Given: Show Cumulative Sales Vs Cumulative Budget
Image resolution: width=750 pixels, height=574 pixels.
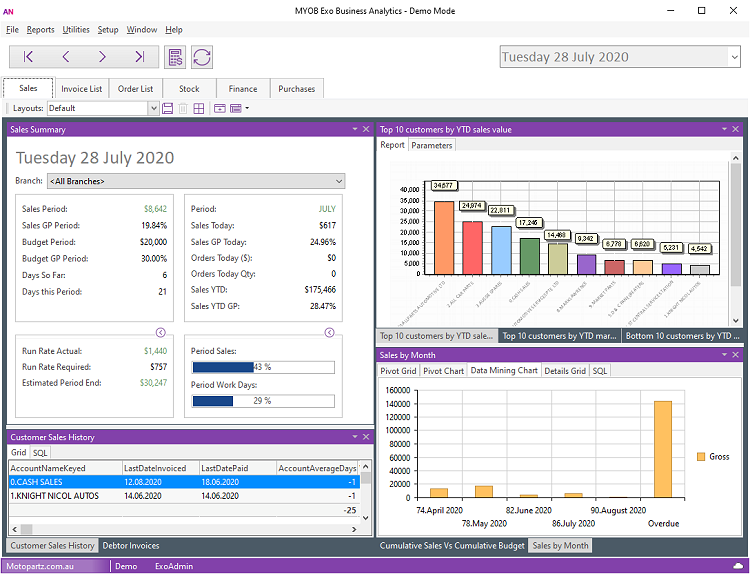Looking at the screenshot, I should tap(452, 545).
